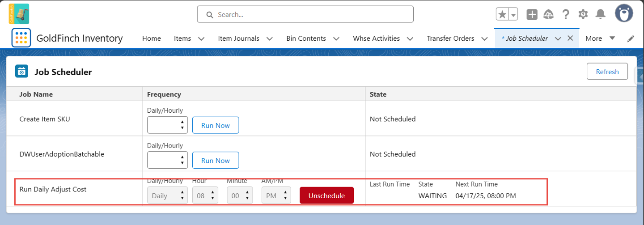
Task: Click Not Scheduled for DWUserAdoptionBatchable
Action: coord(393,154)
